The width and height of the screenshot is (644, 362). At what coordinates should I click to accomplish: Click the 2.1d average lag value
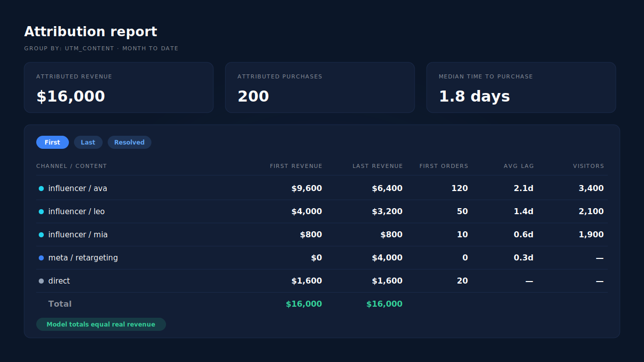tap(523, 189)
